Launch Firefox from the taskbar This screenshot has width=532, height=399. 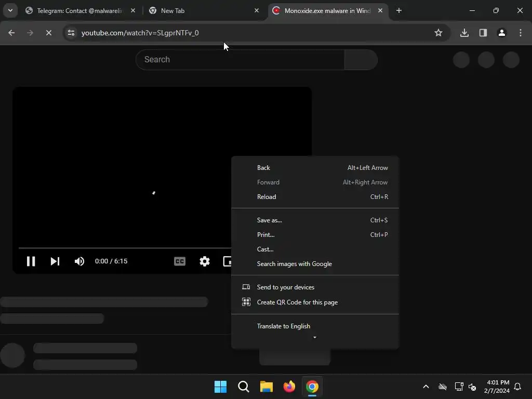(x=289, y=387)
